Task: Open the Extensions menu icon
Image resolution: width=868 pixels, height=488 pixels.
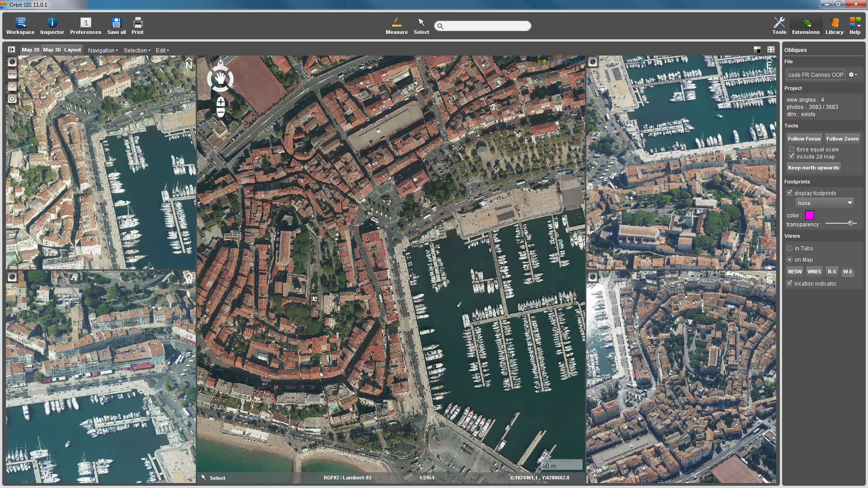Action: (x=805, y=26)
